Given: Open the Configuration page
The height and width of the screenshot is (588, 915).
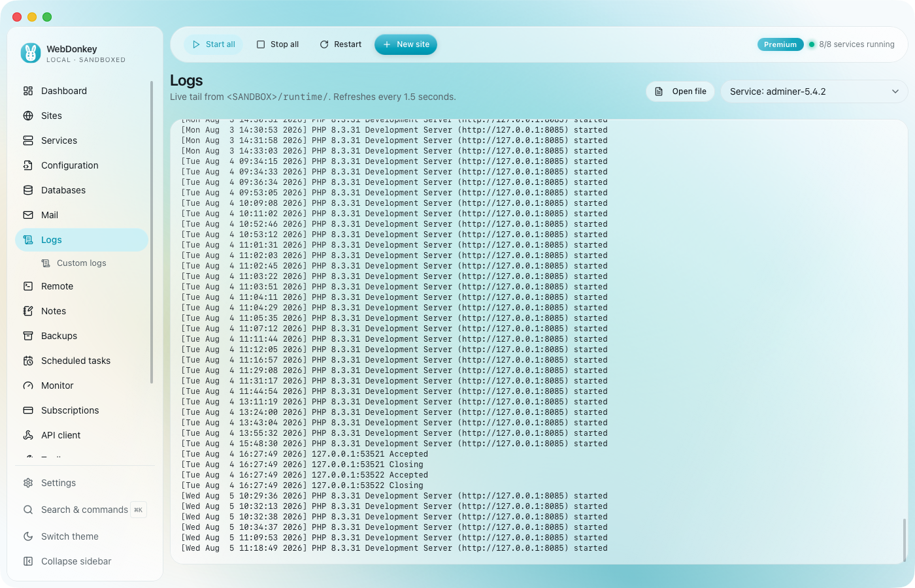Looking at the screenshot, I should click(x=82, y=165).
